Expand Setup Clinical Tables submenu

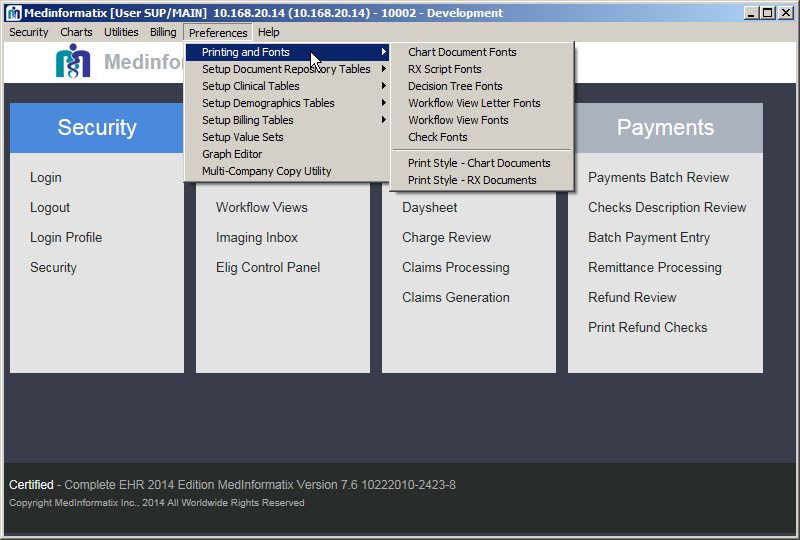tap(287, 86)
